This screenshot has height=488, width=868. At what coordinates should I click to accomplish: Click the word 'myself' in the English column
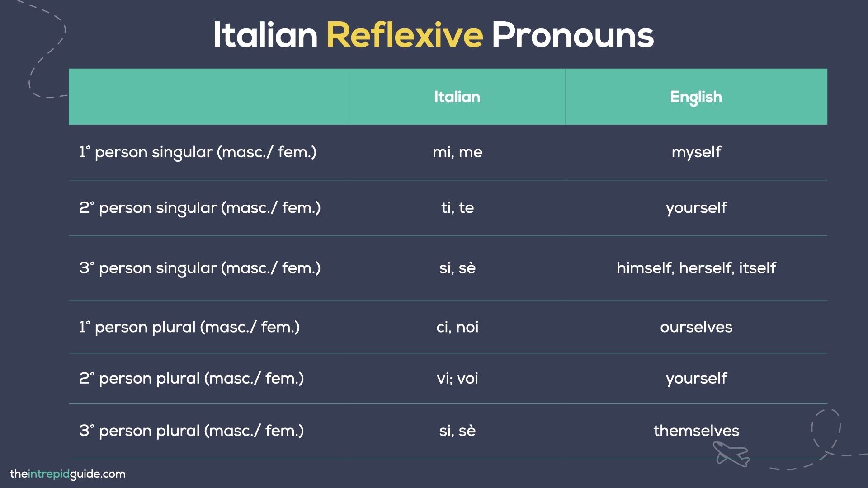point(696,152)
